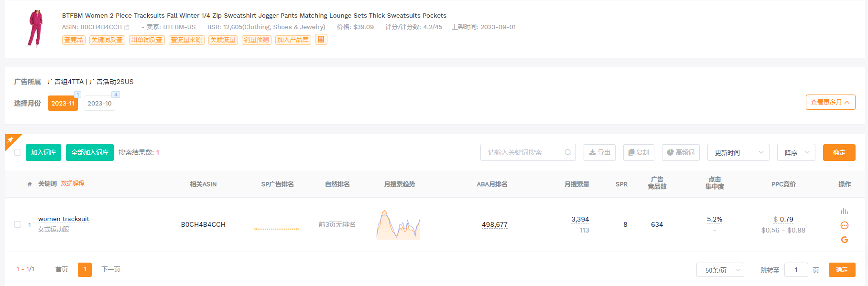Viewport: 868px width, 286px height.
Task: Click the magnifier icon in keyword search box
Action: (567, 152)
